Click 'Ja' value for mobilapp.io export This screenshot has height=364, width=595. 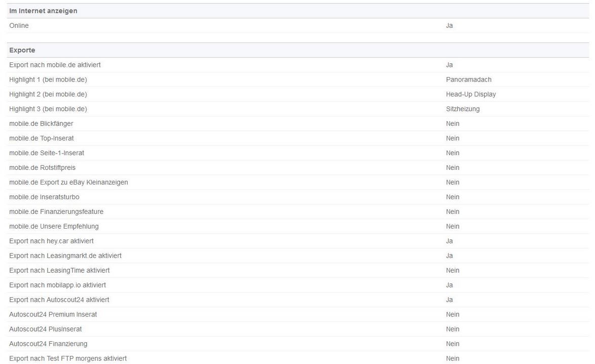tap(449, 285)
